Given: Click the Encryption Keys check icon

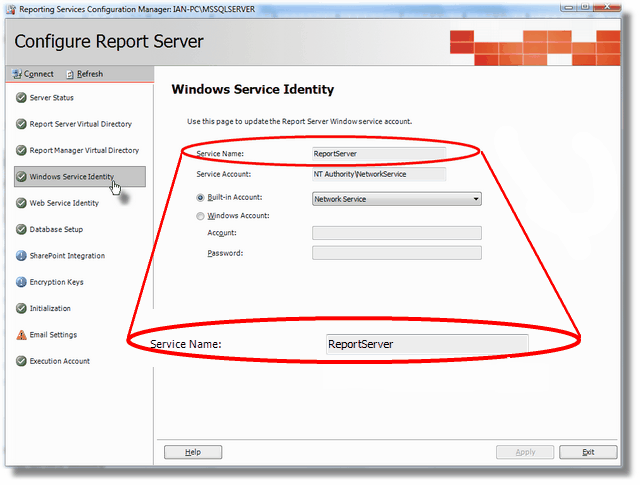Looking at the screenshot, I should click(20, 282).
